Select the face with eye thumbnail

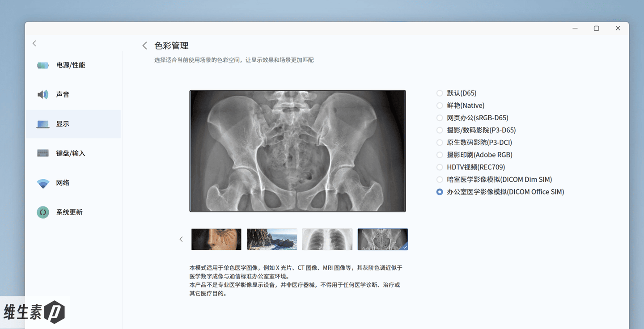(216, 239)
